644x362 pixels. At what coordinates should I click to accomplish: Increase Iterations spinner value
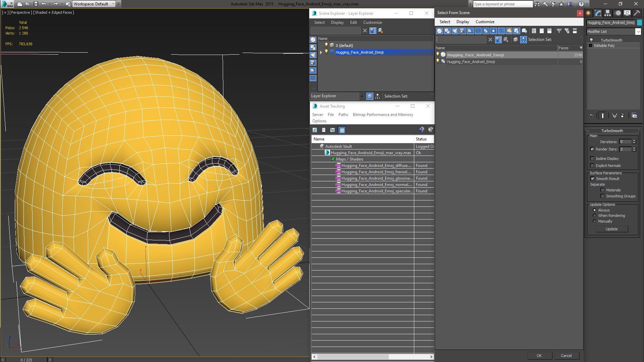click(634, 140)
